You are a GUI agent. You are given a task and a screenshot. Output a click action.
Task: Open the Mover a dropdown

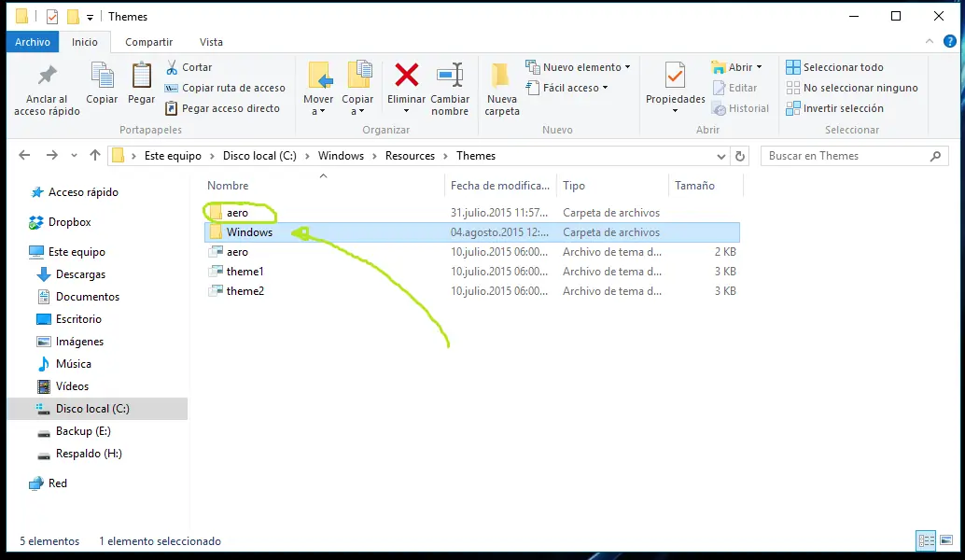pyautogui.click(x=318, y=105)
